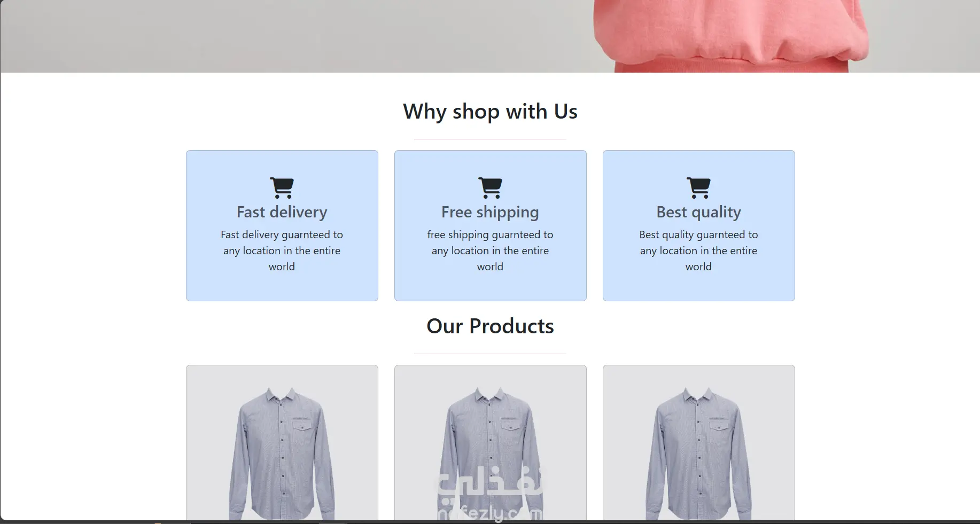Image resolution: width=980 pixels, height=524 pixels.
Task: Click the chest pocket on the first shirt
Action: 302,425
